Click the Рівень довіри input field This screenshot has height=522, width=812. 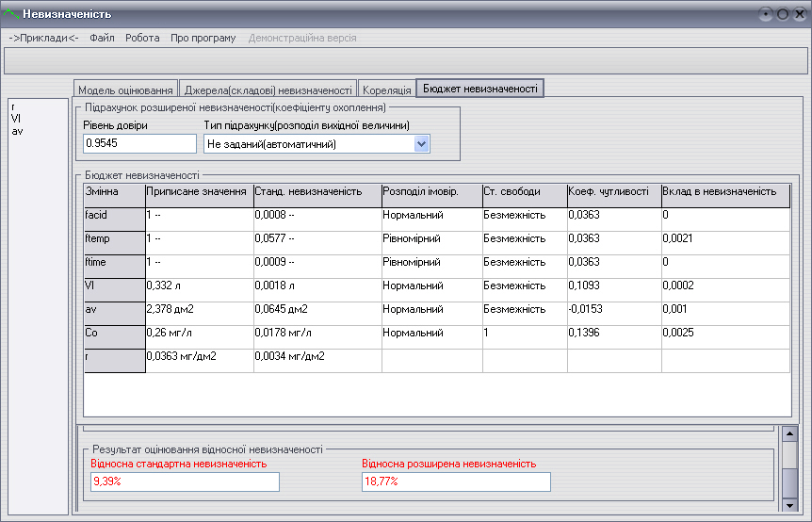tap(139, 143)
